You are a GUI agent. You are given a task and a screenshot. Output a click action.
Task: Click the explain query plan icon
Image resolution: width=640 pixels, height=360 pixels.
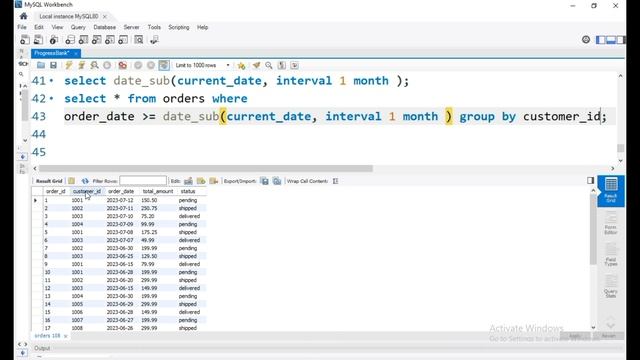94,65
